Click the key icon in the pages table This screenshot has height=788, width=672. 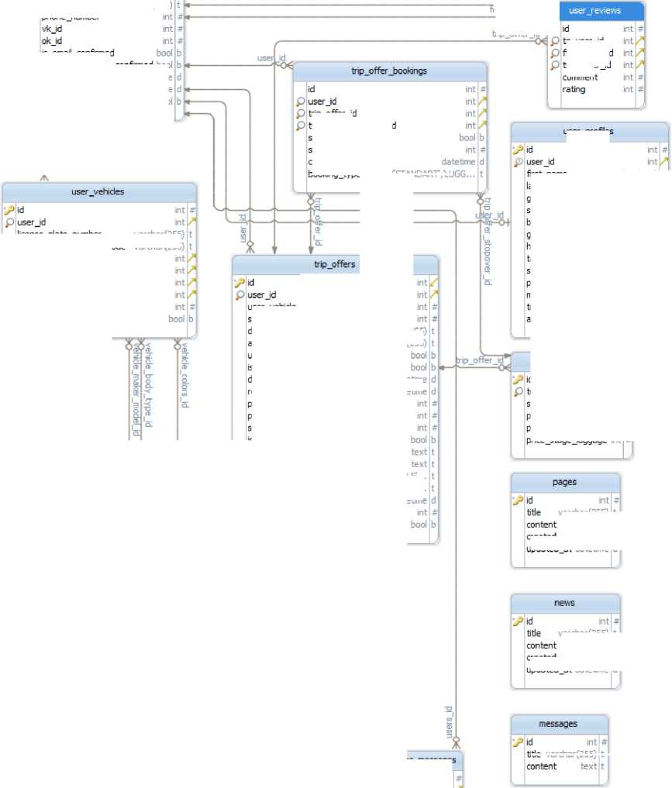tap(518, 501)
